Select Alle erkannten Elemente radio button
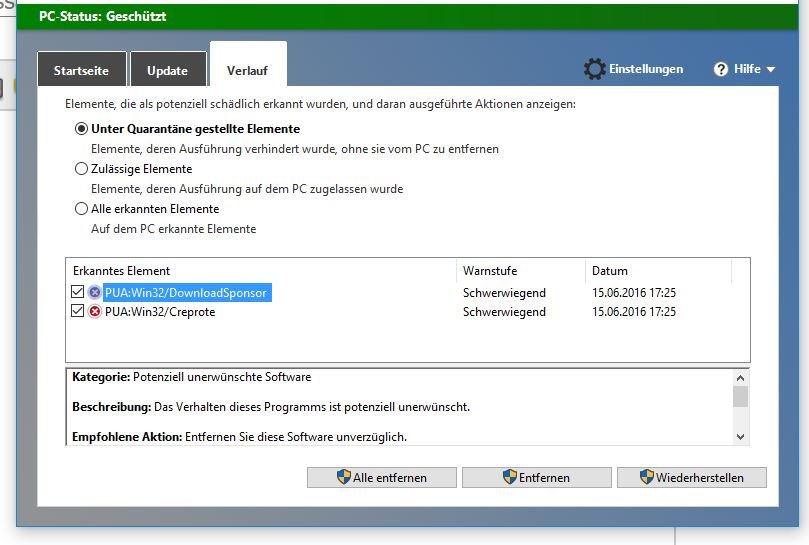This screenshot has height=545, width=809. tap(81, 209)
